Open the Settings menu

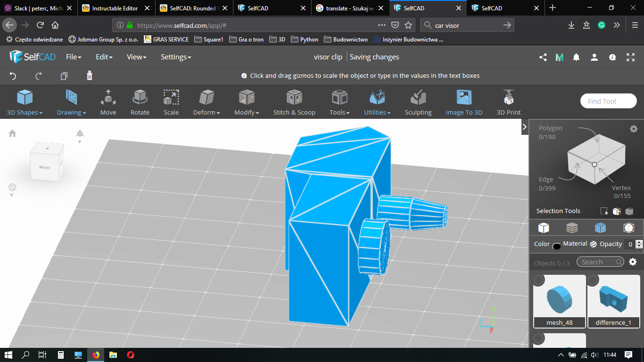coord(176,57)
